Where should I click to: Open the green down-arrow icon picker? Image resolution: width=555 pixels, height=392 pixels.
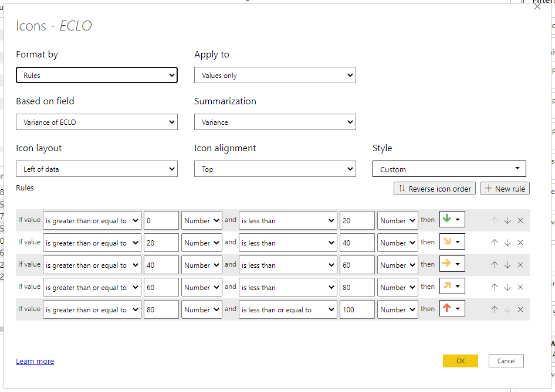tap(452, 220)
